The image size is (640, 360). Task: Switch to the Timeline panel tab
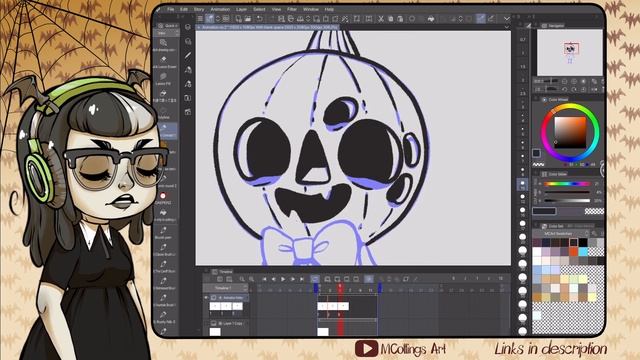223,271
